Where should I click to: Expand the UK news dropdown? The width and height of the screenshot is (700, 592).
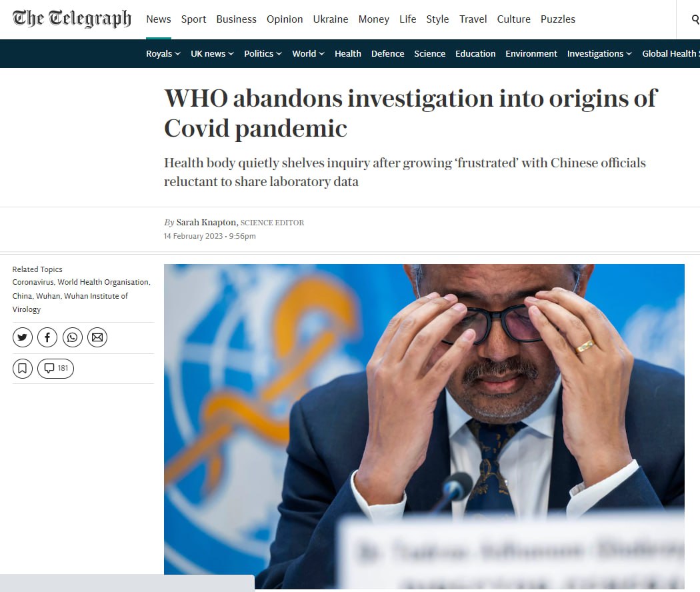pyautogui.click(x=212, y=53)
